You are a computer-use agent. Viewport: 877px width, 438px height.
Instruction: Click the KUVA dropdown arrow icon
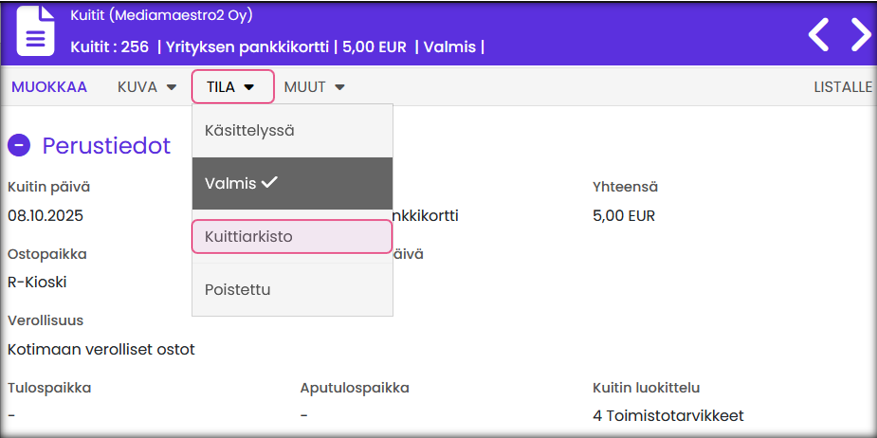171,88
